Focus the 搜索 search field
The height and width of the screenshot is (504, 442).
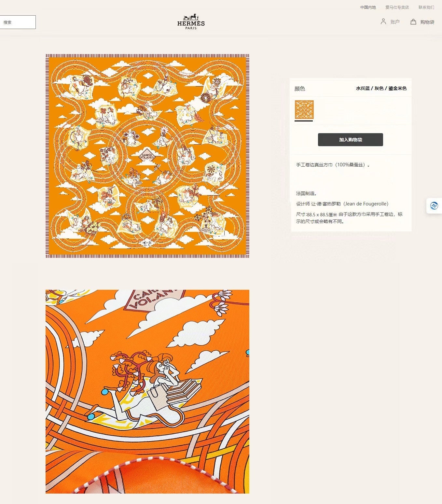pyautogui.click(x=18, y=22)
